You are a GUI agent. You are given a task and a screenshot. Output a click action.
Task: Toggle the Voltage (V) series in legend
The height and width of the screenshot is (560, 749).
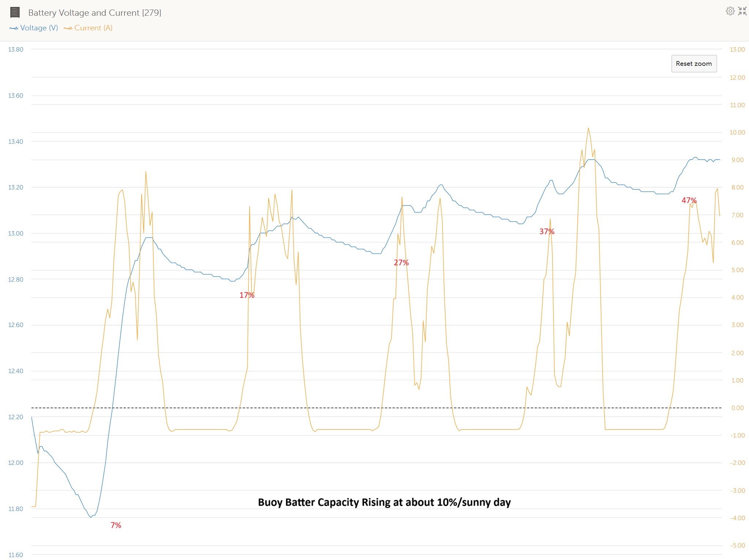pos(34,28)
